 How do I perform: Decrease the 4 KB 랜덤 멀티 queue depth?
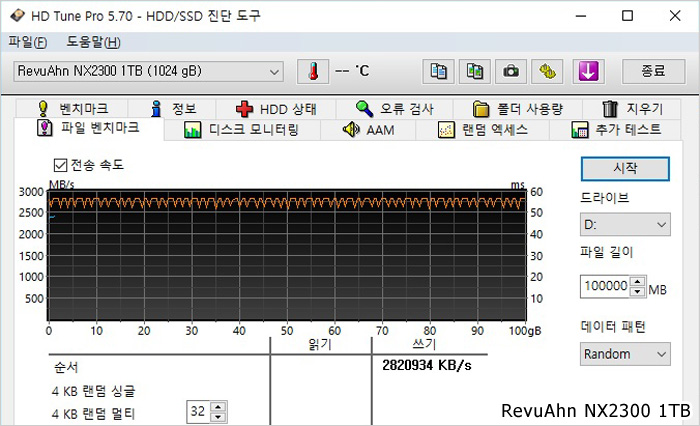click(218, 417)
